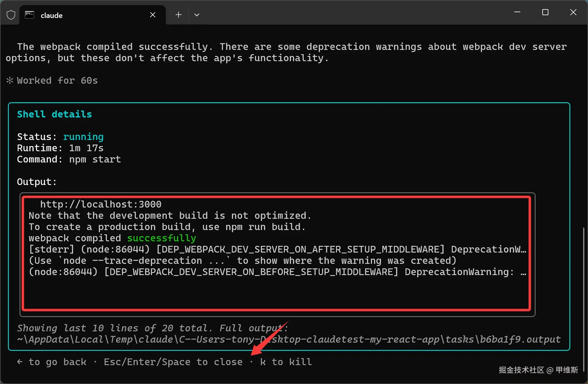
Task: Click the shield icon in title bar
Action: tap(11, 15)
